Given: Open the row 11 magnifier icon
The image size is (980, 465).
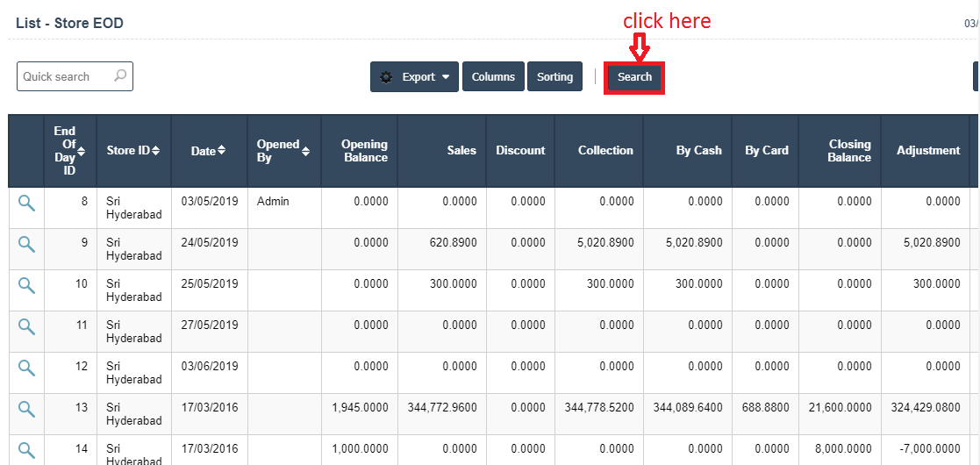Looking at the screenshot, I should tap(26, 326).
